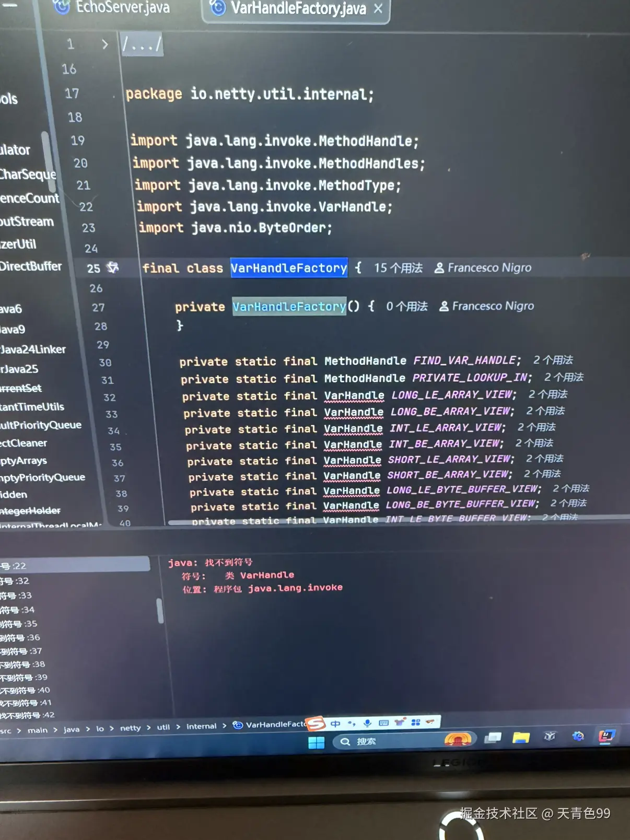Screen dimensions: 630x840
Task: Expand the folded comment at line 1
Action: coord(104,44)
